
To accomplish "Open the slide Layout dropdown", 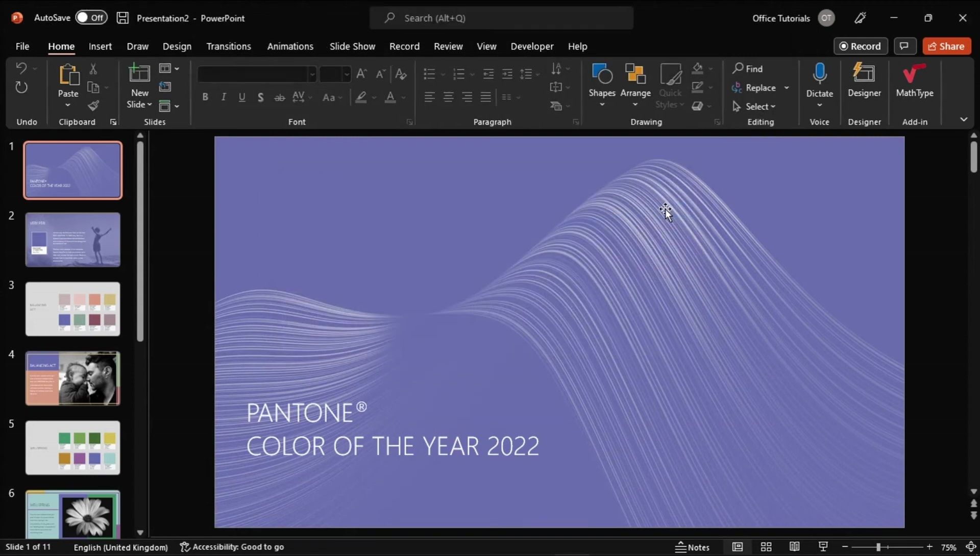I will point(168,68).
